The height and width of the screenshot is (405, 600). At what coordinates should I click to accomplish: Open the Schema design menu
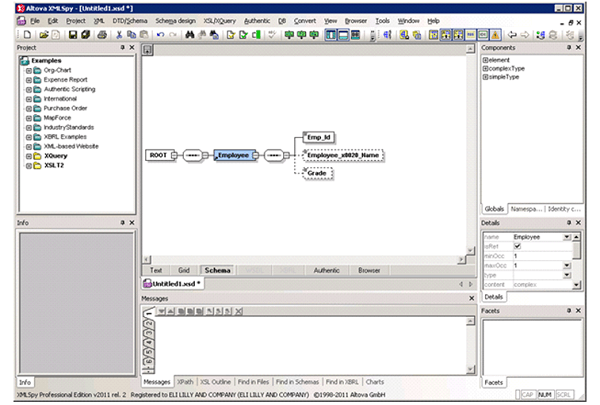175,21
